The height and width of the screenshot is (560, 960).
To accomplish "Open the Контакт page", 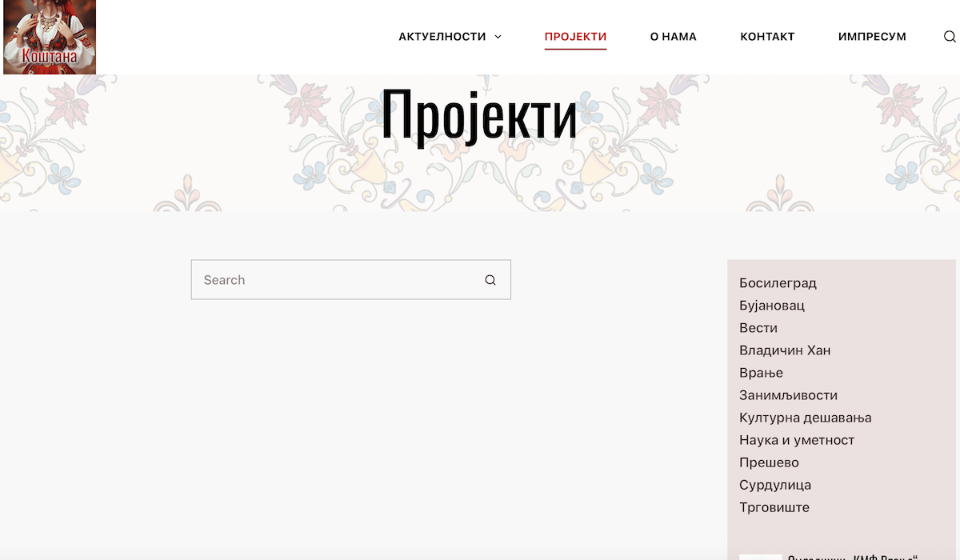I will tap(767, 37).
